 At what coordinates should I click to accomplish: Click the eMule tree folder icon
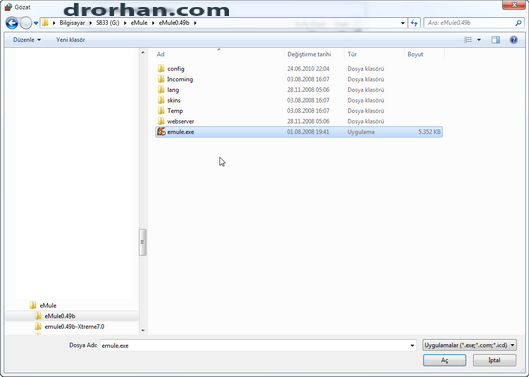(33, 305)
